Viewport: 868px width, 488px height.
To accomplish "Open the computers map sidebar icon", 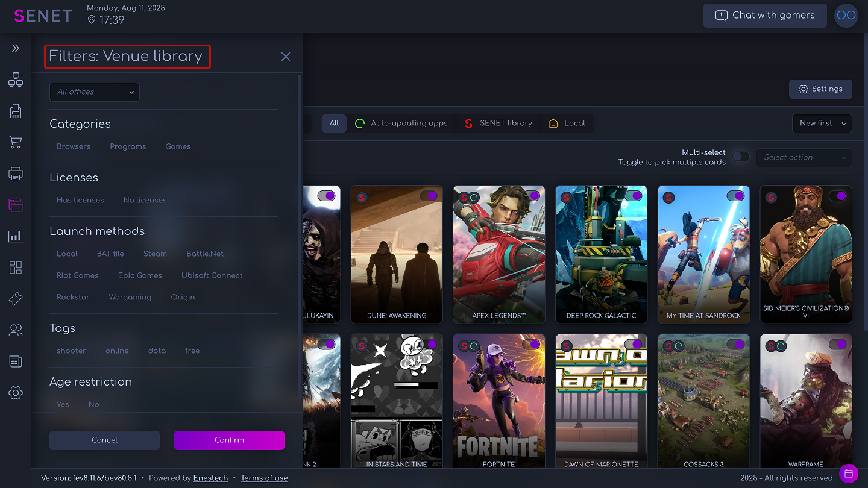I will click(16, 80).
